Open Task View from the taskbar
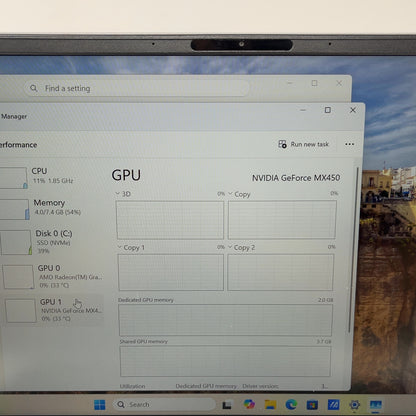416x416 pixels. [227, 405]
